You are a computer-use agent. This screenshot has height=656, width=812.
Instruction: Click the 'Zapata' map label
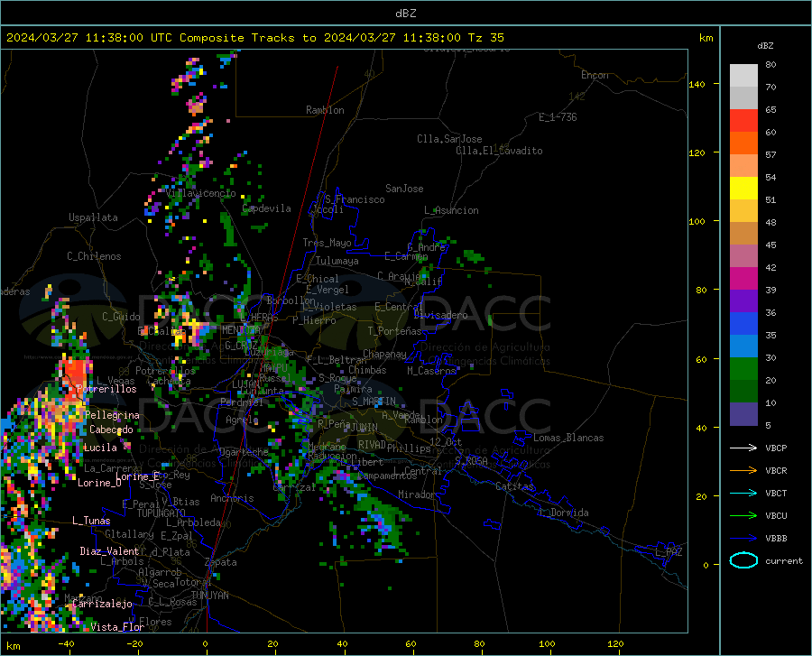[221, 562]
